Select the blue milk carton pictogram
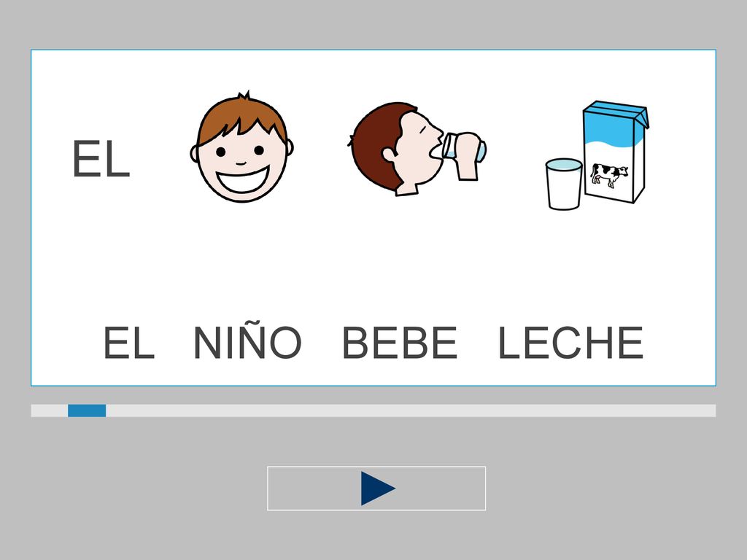747x560 pixels. [x=615, y=152]
